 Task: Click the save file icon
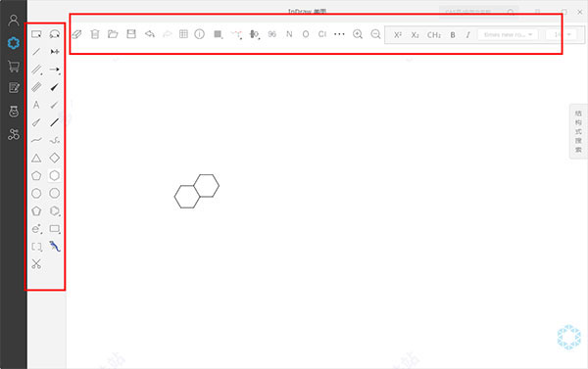[131, 34]
